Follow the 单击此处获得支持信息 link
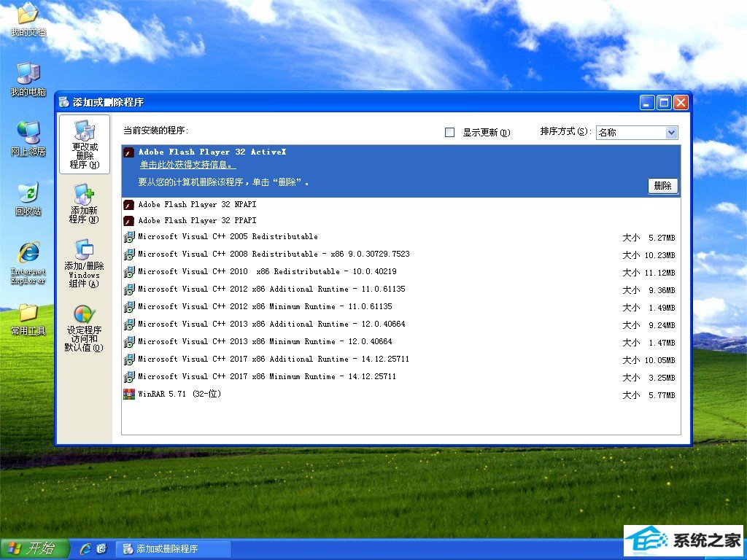Viewport: 747px width, 560px height. [187, 166]
